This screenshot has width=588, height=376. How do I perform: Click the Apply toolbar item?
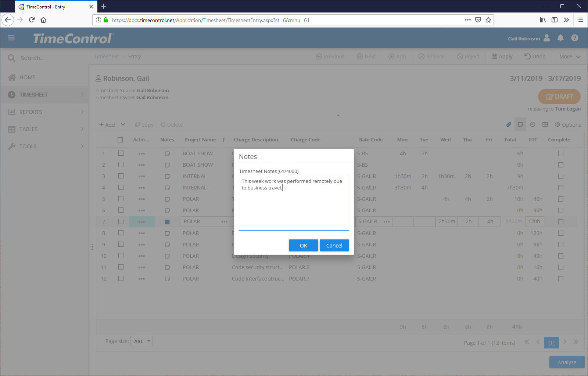pyautogui.click(x=502, y=57)
